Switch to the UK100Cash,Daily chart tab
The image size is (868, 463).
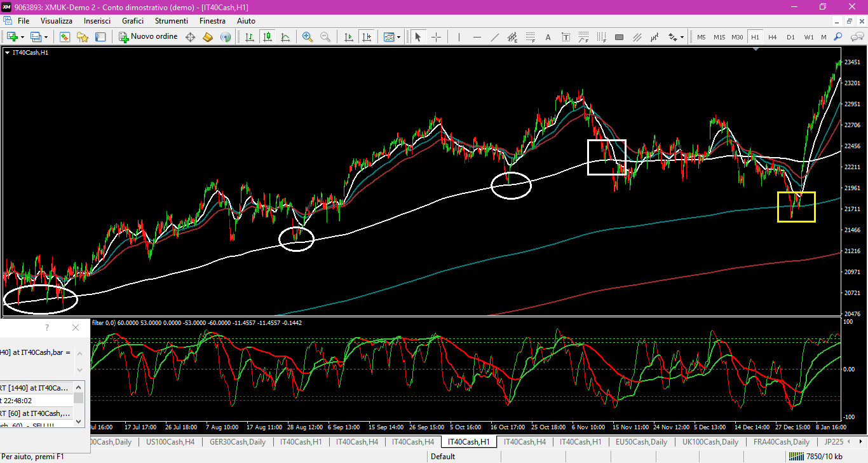click(x=710, y=441)
